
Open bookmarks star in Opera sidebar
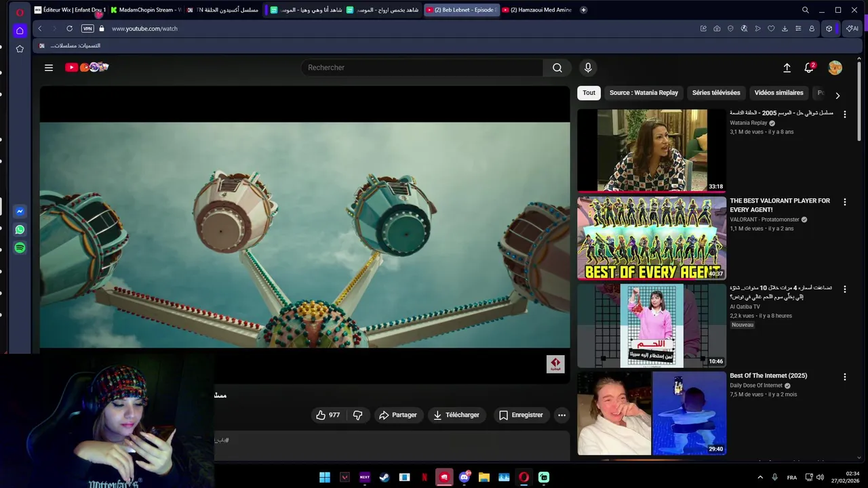click(x=20, y=49)
